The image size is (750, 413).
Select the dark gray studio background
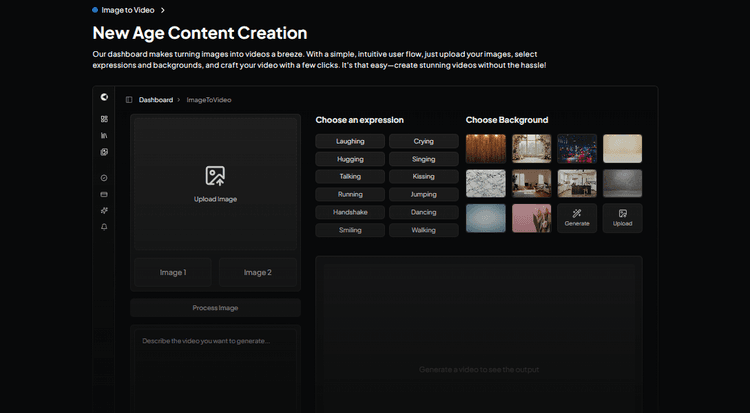[622, 183]
